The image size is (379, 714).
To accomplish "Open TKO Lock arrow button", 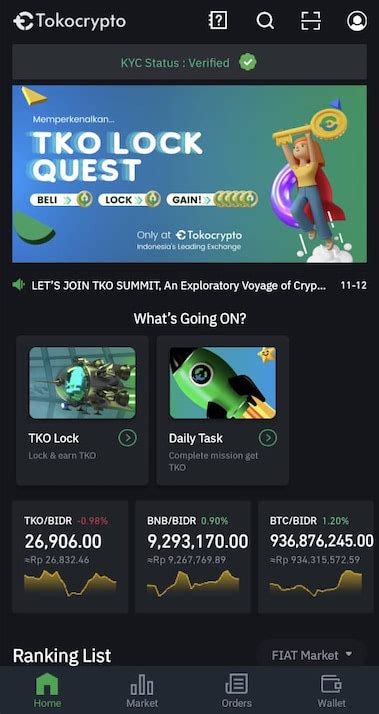I will 127,438.
